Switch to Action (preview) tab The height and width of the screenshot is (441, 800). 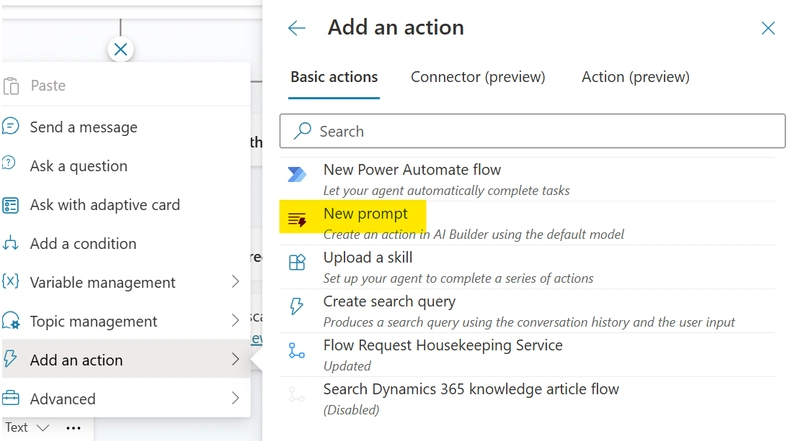coord(636,78)
